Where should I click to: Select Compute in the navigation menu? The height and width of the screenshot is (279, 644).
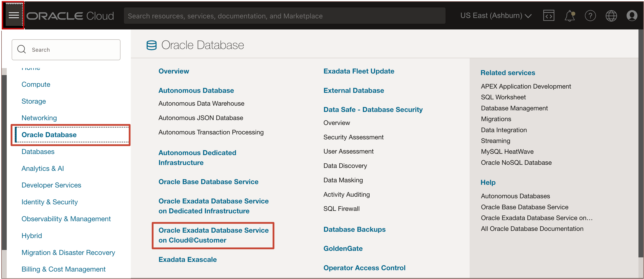(x=36, y=84)
